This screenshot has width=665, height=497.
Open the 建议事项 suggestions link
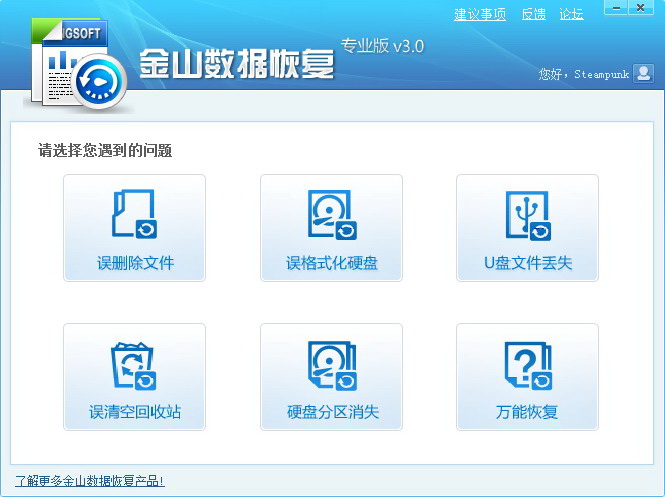click(480, 14)
